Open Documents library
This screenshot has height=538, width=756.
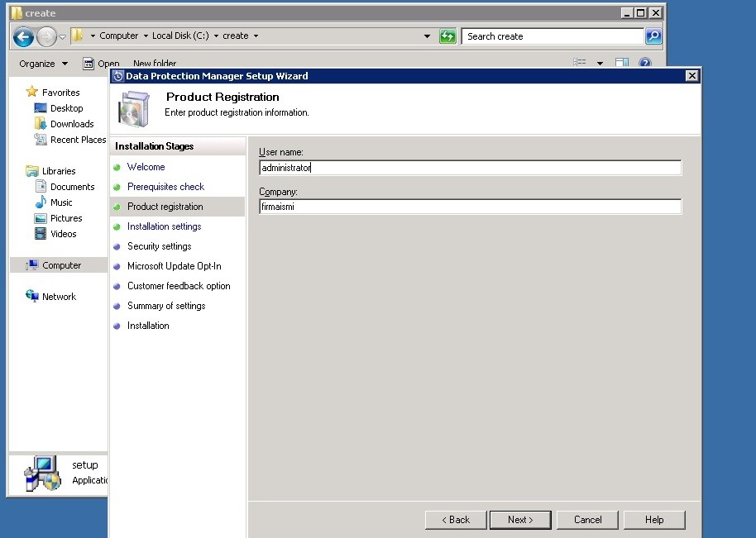coord(72,187)
